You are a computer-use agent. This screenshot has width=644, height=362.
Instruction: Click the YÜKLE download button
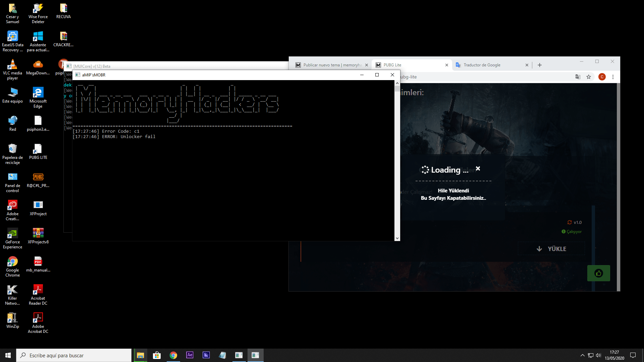tap(551, 249)
